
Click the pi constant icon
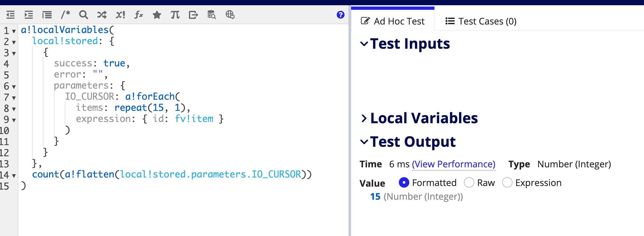[175, 15]
